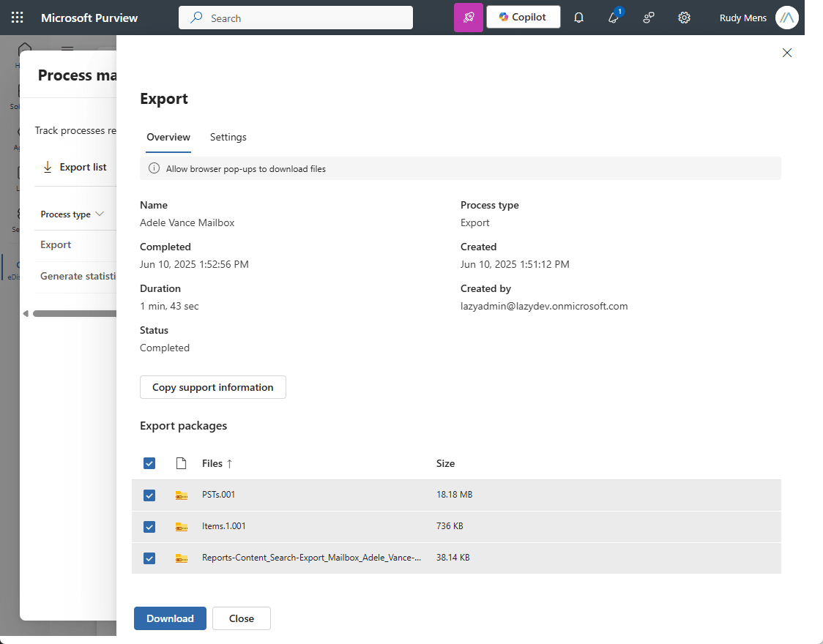This screenshot has width=823, height=644.
Task: Click the Close button
Action: coord(242,618)
